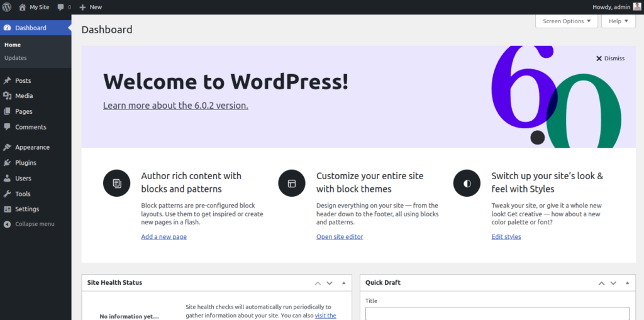Move Site Health Status panel down

(330, 283)
